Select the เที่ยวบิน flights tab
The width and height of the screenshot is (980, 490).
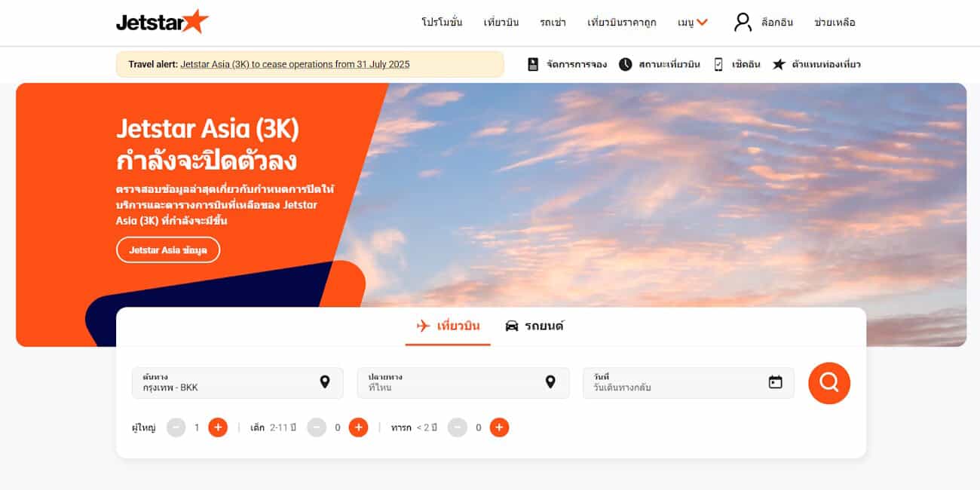coord(448,326)
